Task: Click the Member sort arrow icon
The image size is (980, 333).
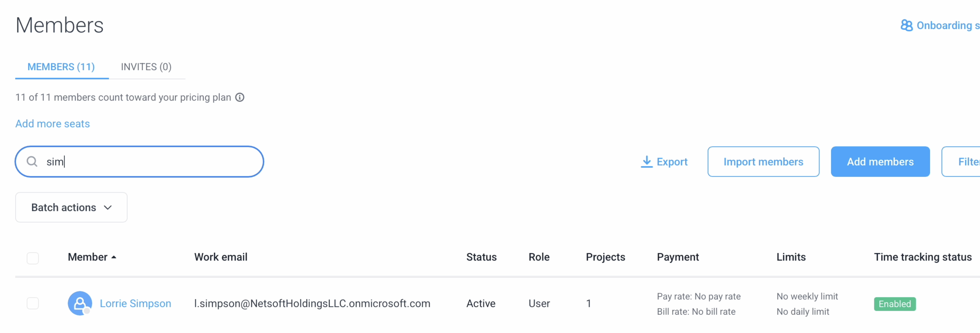Action: point(114,258)
